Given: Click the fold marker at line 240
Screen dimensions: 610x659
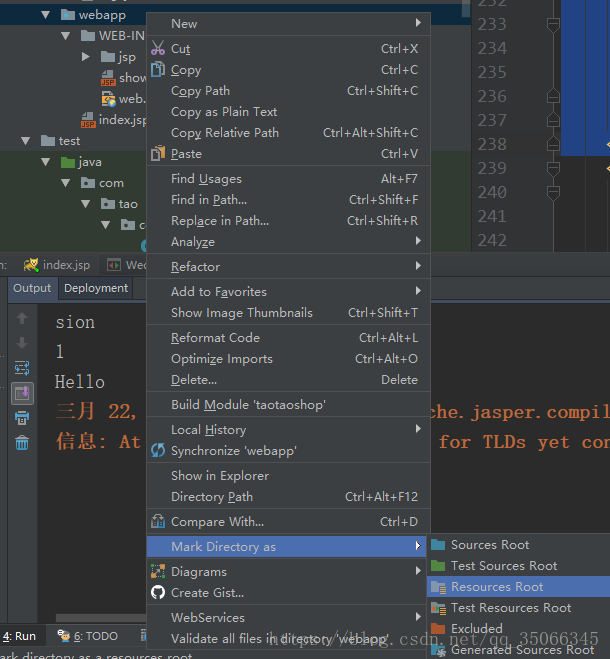Looking at the screenshot, I should click(x=553, y=192).
